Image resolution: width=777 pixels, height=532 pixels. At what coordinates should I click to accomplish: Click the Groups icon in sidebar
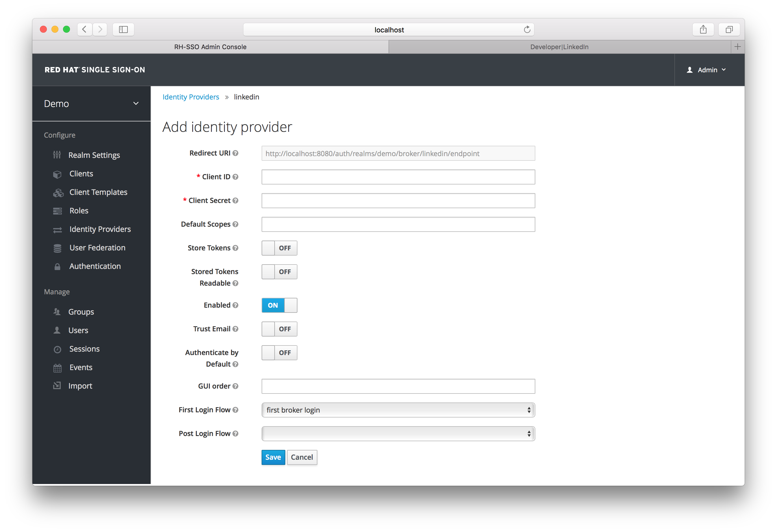click(57, 312)
